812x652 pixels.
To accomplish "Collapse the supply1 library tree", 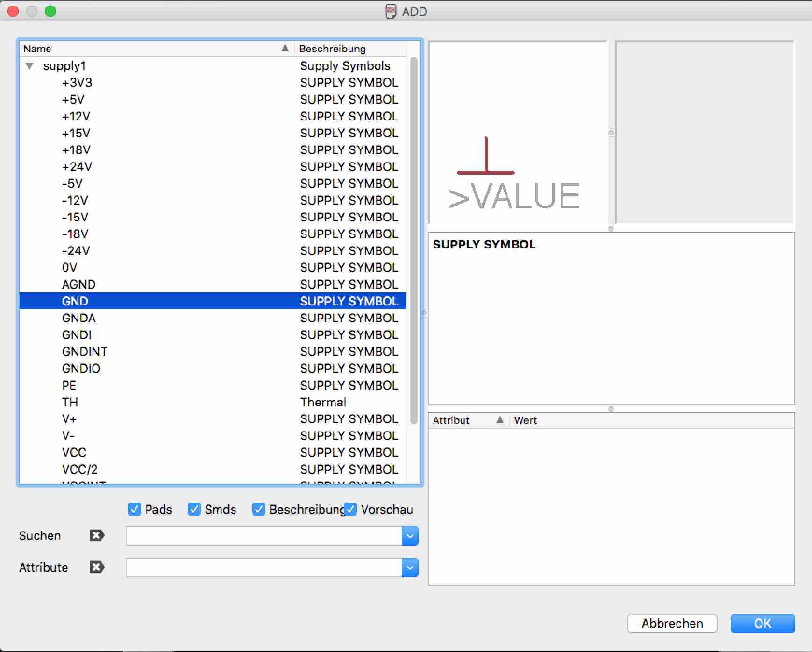I will (29, 66).
